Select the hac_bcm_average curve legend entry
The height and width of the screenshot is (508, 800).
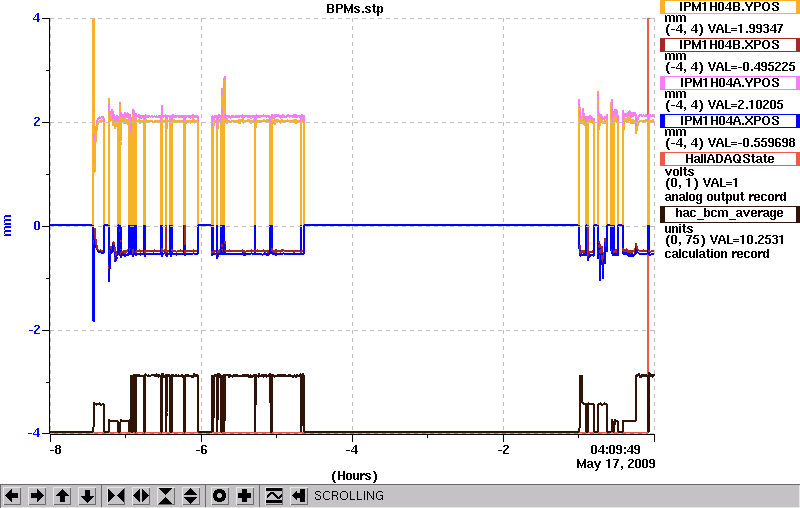click(730, 213)
